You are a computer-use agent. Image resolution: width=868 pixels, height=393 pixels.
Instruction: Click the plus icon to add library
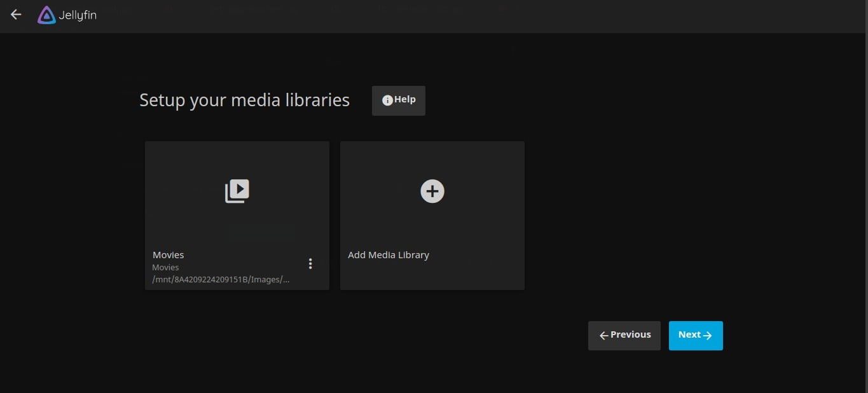coord(432,191)
